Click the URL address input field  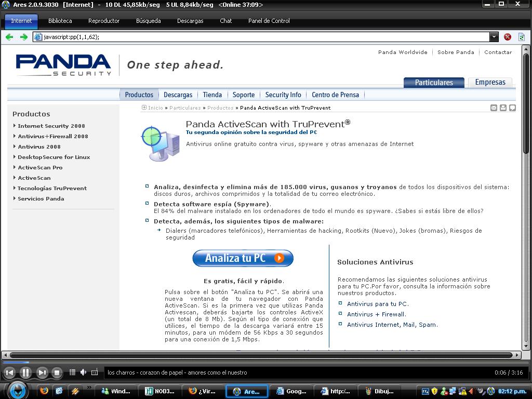[x=261, y=37]
